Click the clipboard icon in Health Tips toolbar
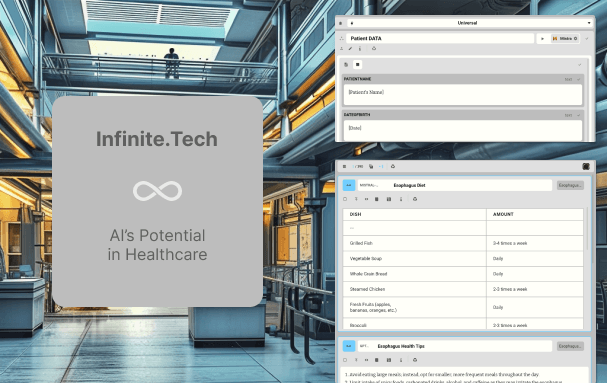The width and height of the screenshot is (607, 383). tap(377, 360)
